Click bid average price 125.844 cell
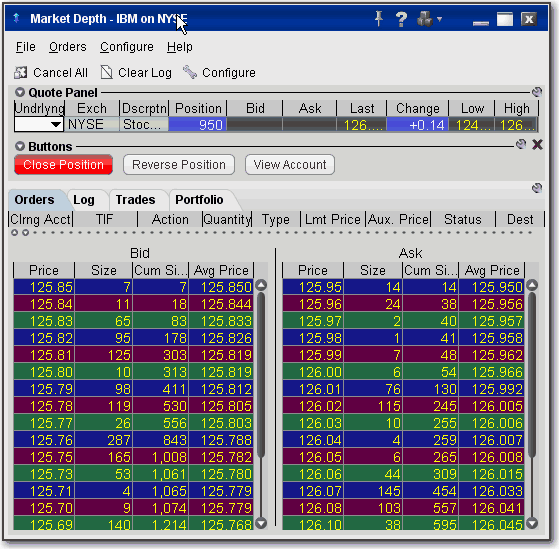The width and height of the screenshot is (559, 549). coord(221,304)
